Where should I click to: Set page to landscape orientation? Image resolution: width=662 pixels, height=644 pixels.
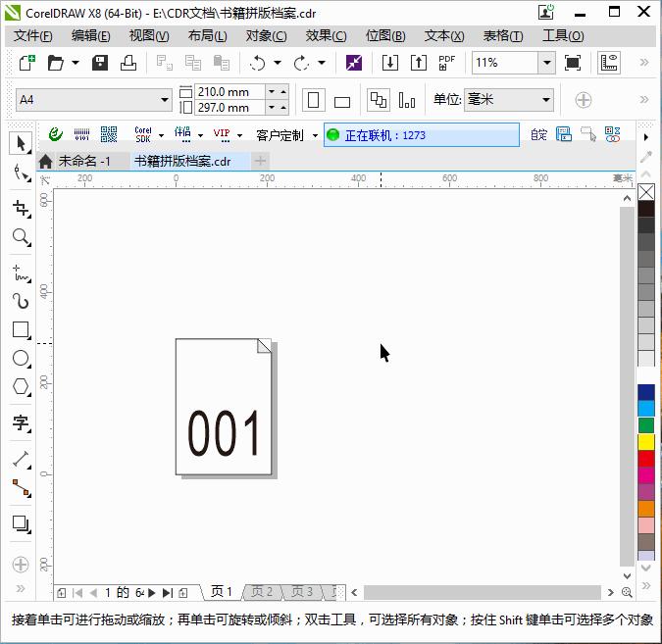(342, 102)
